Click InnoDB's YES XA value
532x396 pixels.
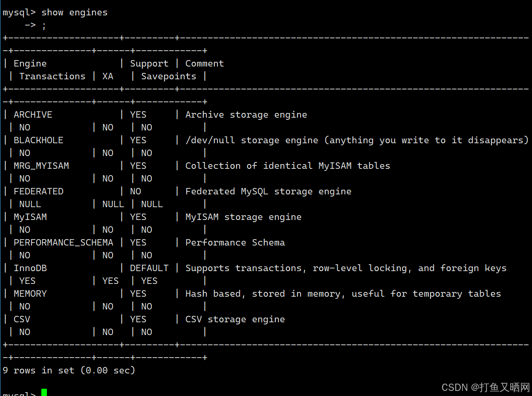point(110,281)
